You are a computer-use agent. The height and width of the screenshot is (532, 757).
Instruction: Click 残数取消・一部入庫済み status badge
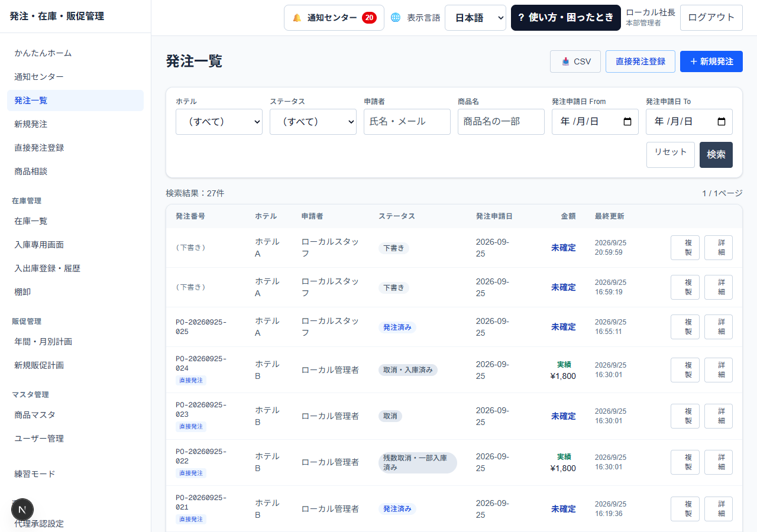(x=418, y=463)
